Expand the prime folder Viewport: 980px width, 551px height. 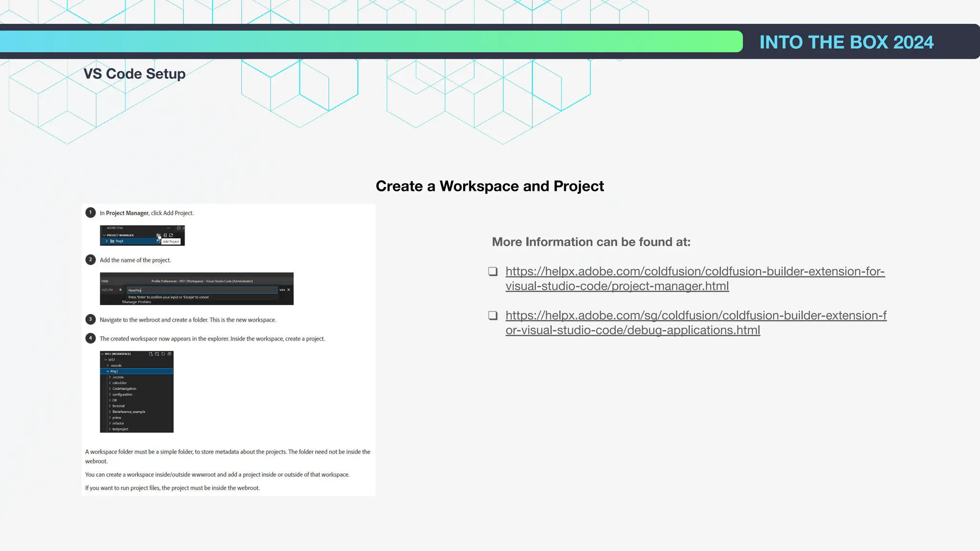110,418
